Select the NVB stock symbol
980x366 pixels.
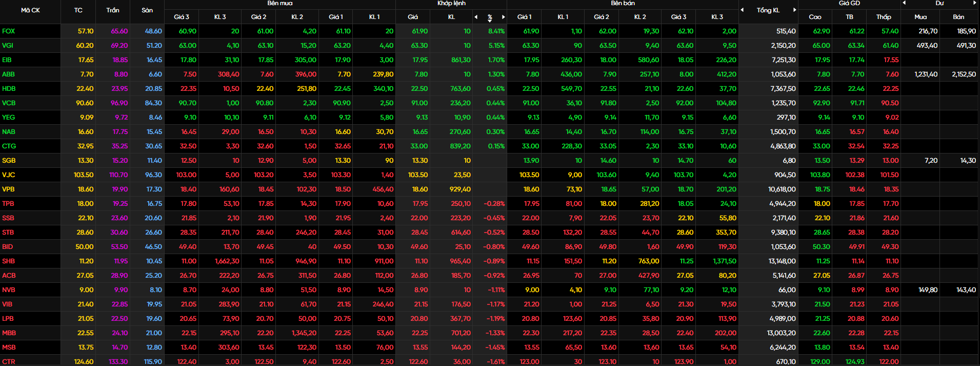(9, 290)
